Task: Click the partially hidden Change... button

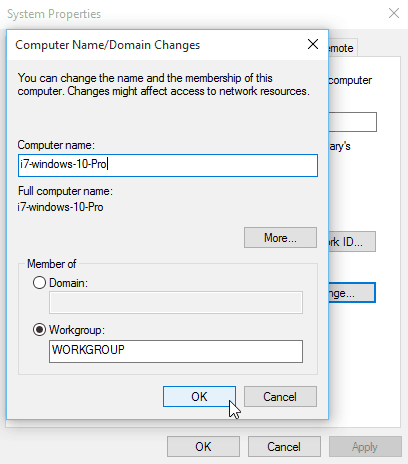Action: (352, 293)
